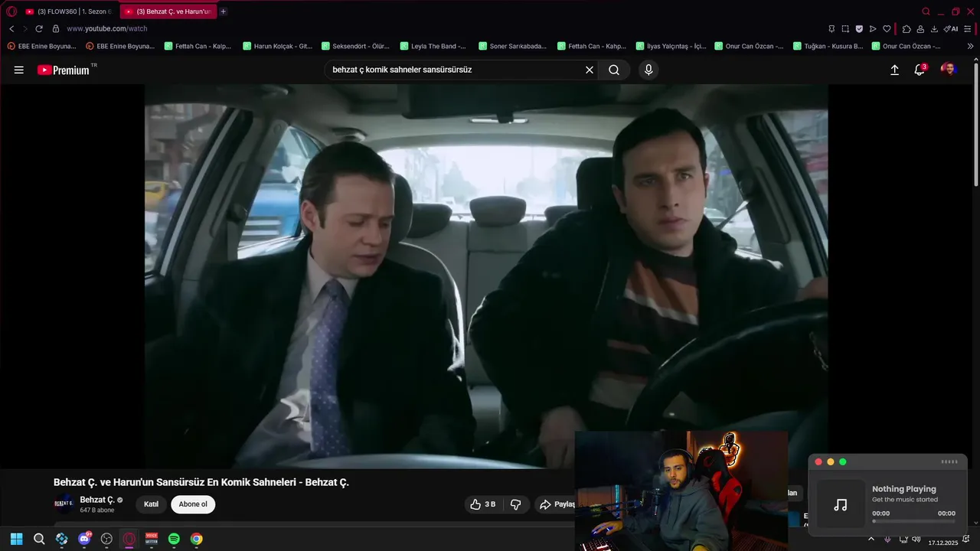Open Tuğkan - Kusura B bookmark
980x551 pixels.
pos(828,46)
